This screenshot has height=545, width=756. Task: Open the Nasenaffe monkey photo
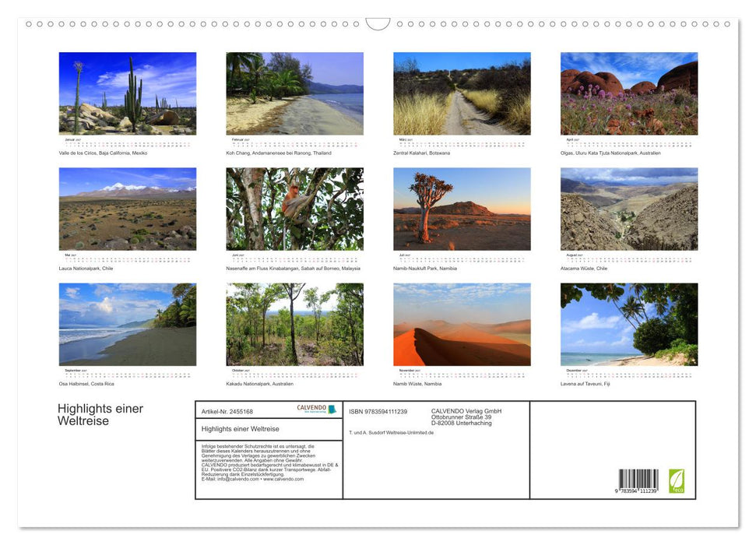pos(294,209)
